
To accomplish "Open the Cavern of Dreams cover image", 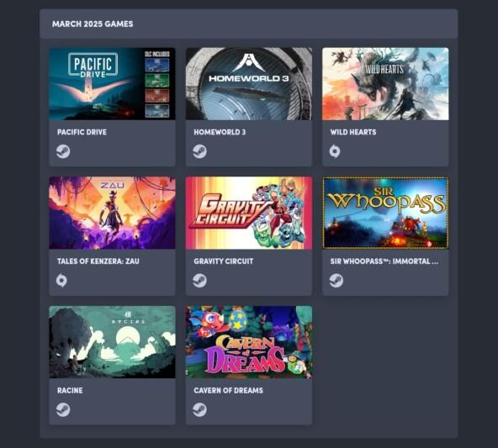I will (x=249, y=342).
